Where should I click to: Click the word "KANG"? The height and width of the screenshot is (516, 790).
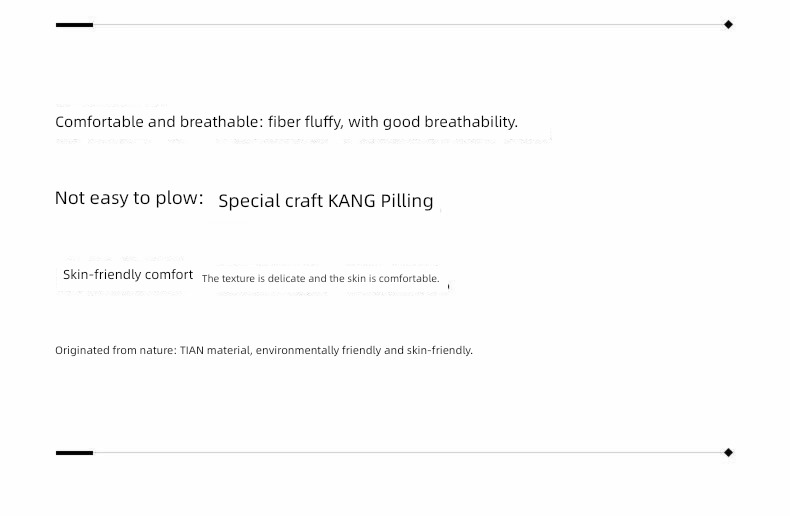(352, 201)
